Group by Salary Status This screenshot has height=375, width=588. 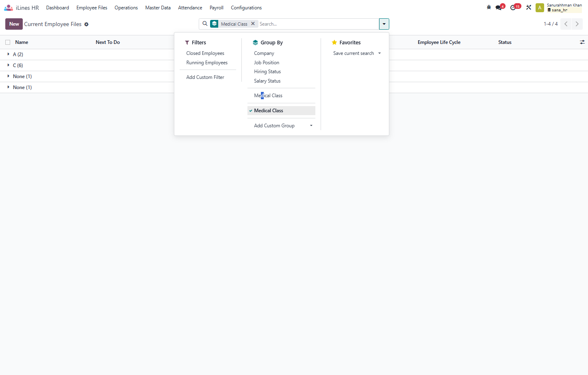267,81
